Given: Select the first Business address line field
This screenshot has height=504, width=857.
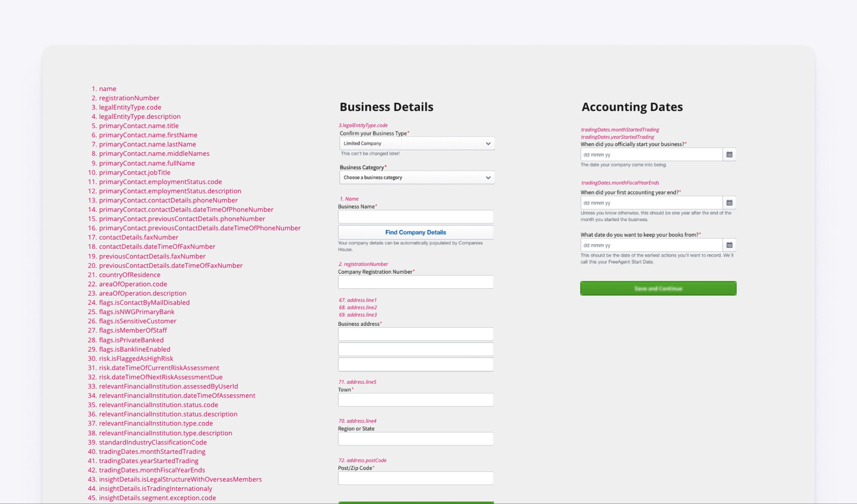Looking at the screenshot, I should 415,334.
